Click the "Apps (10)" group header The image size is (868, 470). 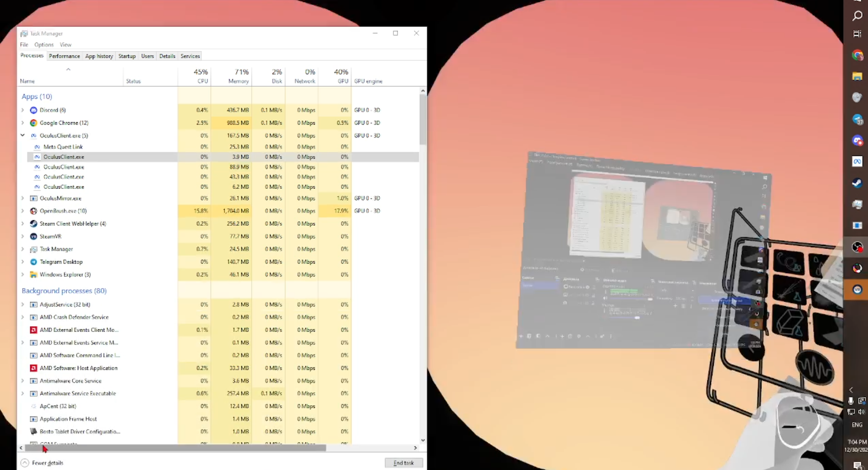coord(37,97)
